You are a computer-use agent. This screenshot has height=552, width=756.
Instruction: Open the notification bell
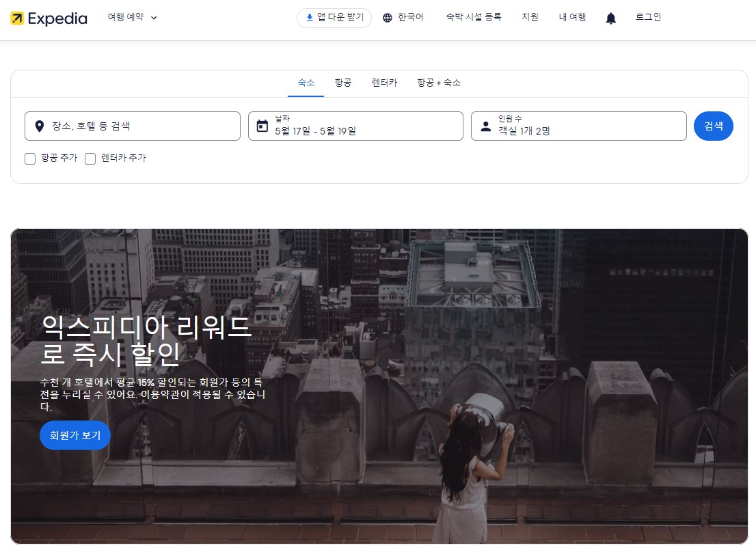pos(610,18)
